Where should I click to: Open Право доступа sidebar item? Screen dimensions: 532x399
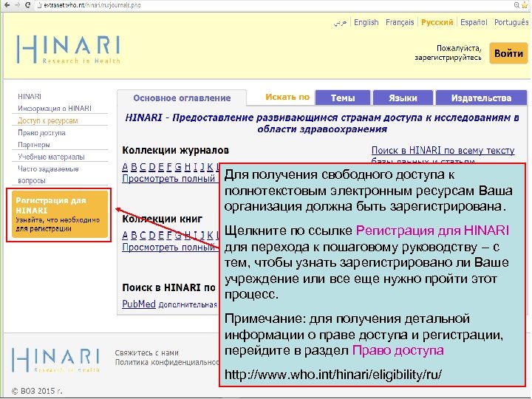[41, 133]
